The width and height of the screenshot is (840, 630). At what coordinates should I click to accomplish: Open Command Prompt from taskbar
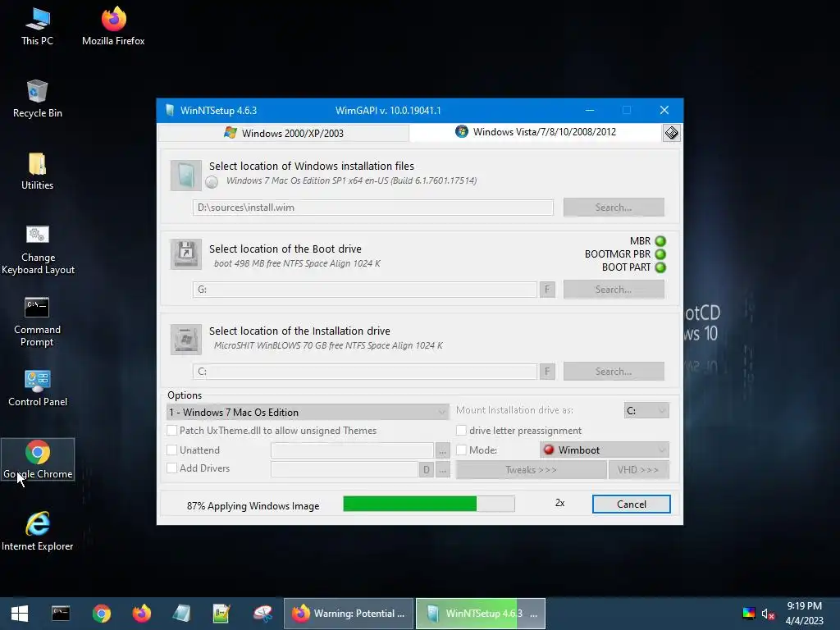tap(61, 614)
